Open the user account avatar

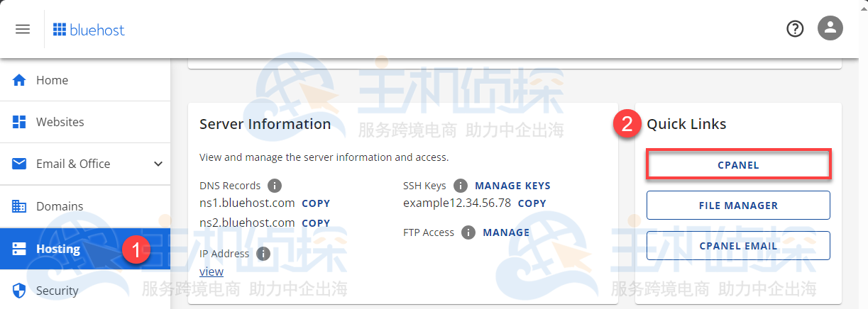(830, 29)
